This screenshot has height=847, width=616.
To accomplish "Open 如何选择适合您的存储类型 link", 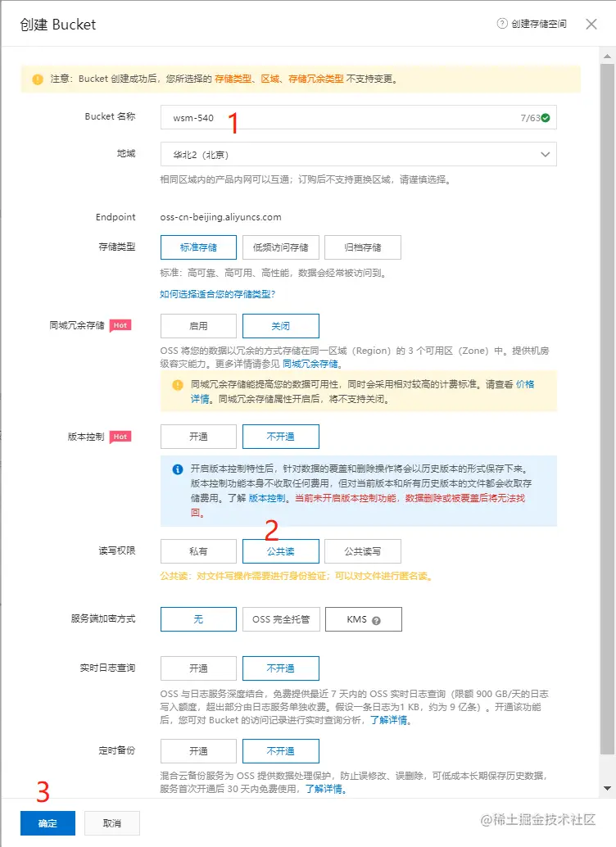I will pos(217,294).
